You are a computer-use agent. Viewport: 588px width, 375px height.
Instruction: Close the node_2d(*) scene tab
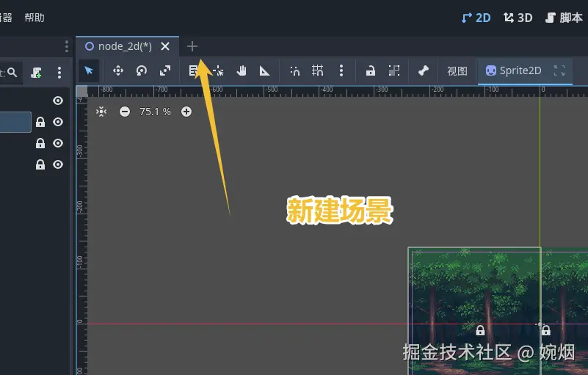tap(165, 46)
